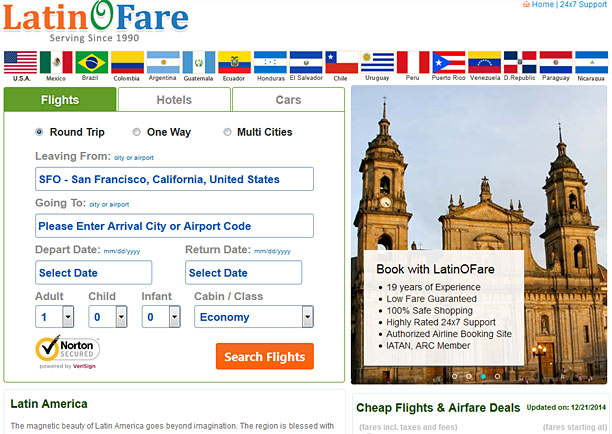The height and width of the screenshot is (434, 612).
Task: Open the Cabin / Class Economy dropdown
Action: coord(254,317)
